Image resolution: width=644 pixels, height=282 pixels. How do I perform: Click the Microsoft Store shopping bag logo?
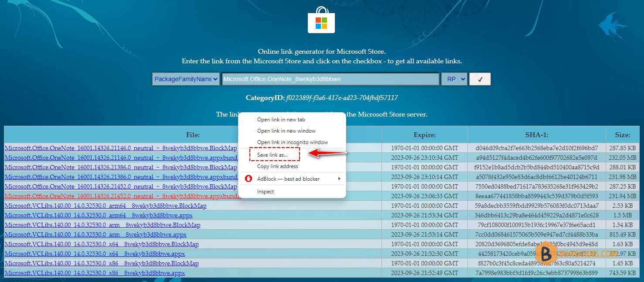[321, 20]
